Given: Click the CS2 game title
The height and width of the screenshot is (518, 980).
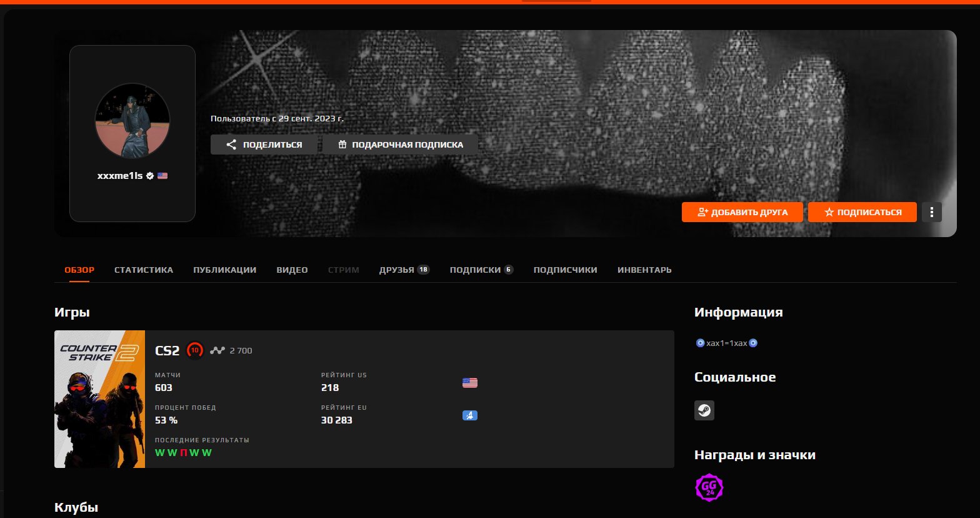Looking at the screenshot, I should (x=167, y=350).
